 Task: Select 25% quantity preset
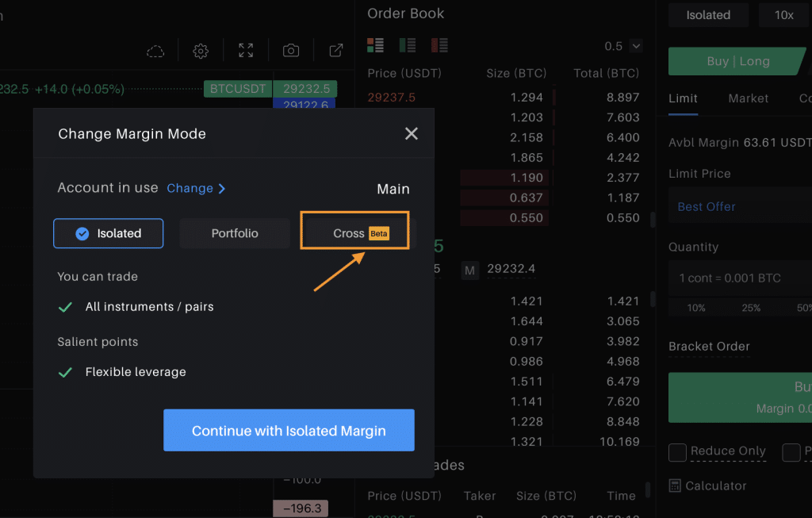(x=751, y=308)
